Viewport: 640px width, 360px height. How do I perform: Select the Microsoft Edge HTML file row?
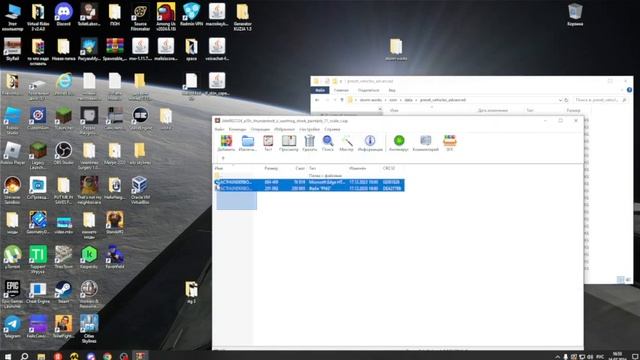[309, 182]
